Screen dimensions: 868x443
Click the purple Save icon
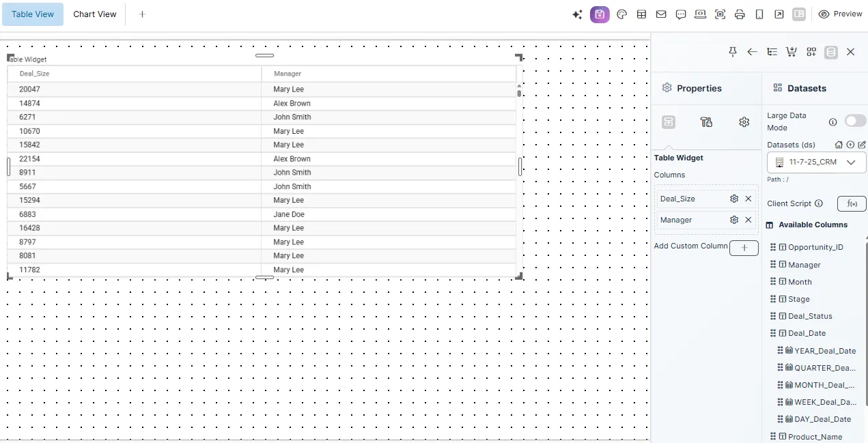tap(600, 14)
